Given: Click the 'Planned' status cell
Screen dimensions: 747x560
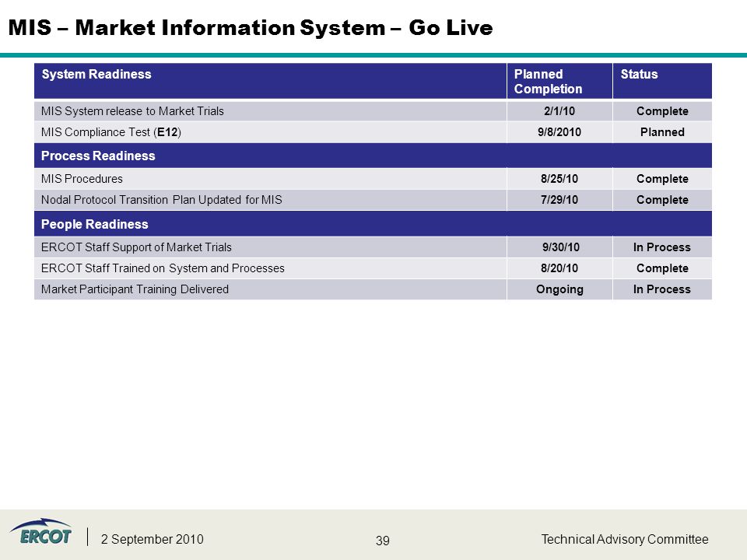Looking at the screenshot, I should click(662, 132).
